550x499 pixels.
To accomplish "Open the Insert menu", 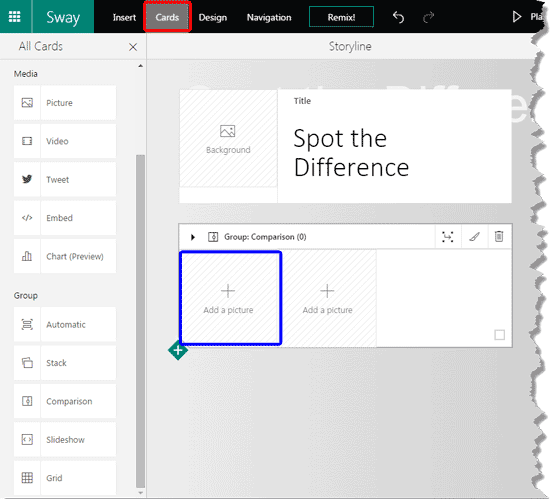I will click(124, 17).
